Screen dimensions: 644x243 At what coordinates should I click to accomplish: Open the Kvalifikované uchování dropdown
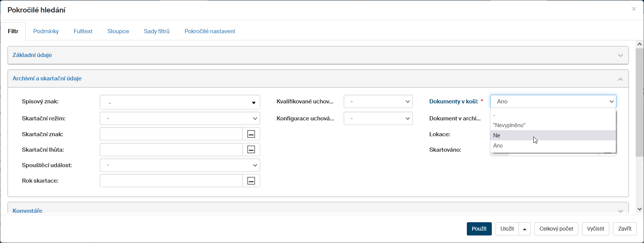378,102
